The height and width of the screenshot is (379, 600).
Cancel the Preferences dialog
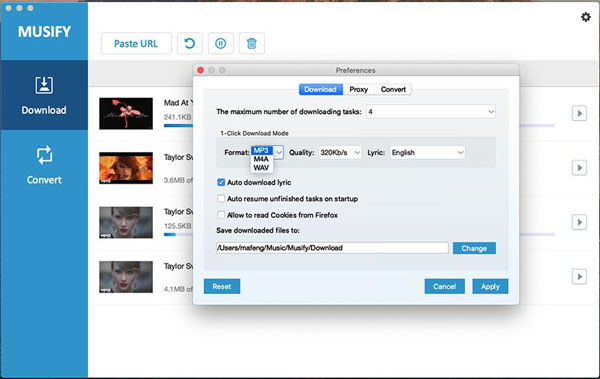pyautogui.click(x=445, y=286)
